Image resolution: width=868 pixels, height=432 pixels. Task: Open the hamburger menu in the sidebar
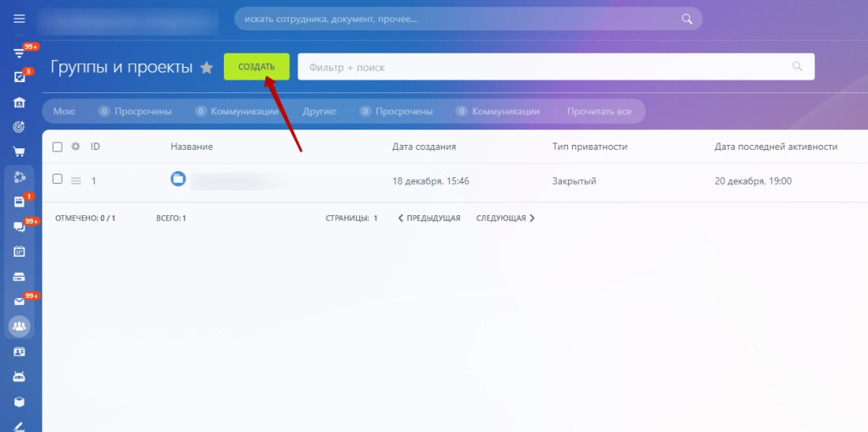click(x=19, y=19)
